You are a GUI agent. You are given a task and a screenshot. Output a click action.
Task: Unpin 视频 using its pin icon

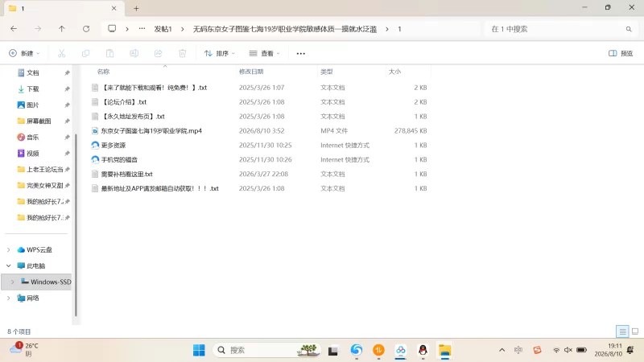[67, 153]
